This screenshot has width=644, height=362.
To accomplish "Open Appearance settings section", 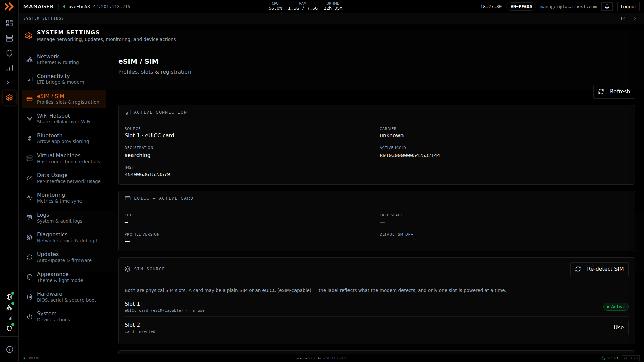I will point(64,277).
